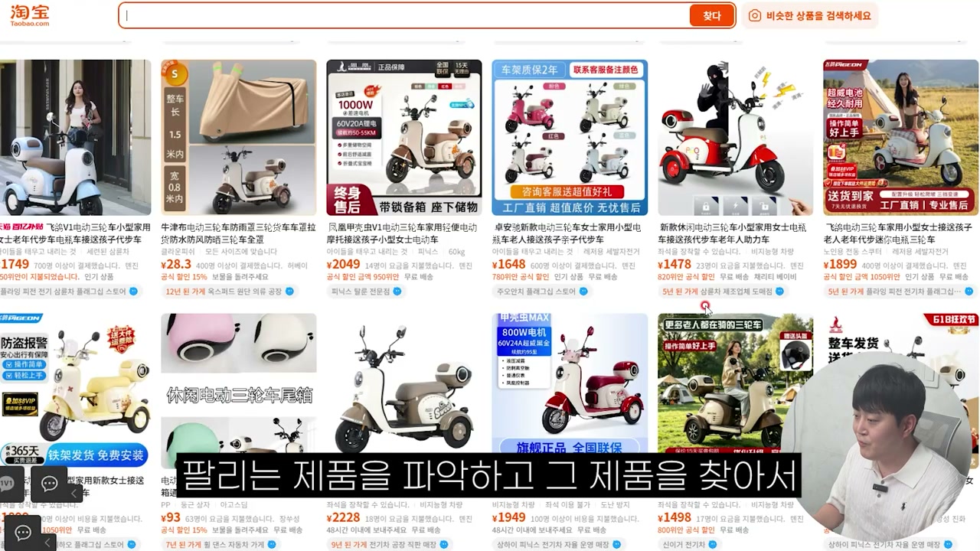This screenshot has width=980, height=551.
Task: Click chat icon beside 옥스퍼드 원단 의류 공장
Action: (289, 292)
